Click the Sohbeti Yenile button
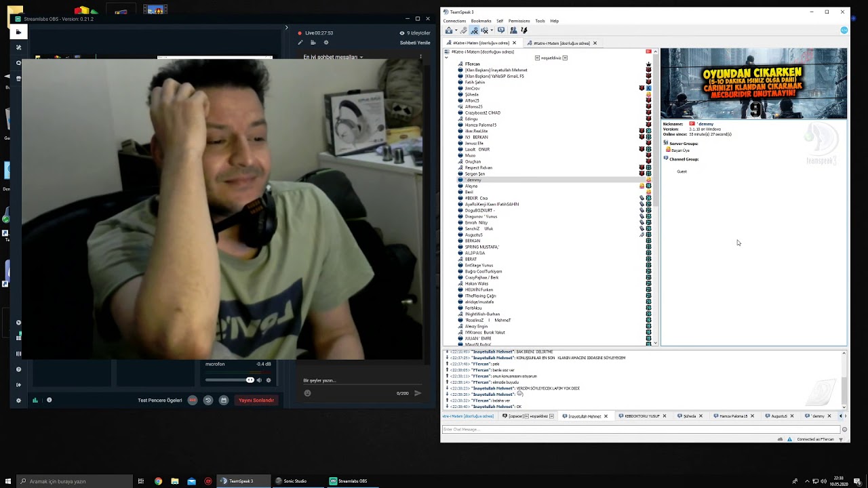This screenshot has width=868, height=488. point(415,43)
